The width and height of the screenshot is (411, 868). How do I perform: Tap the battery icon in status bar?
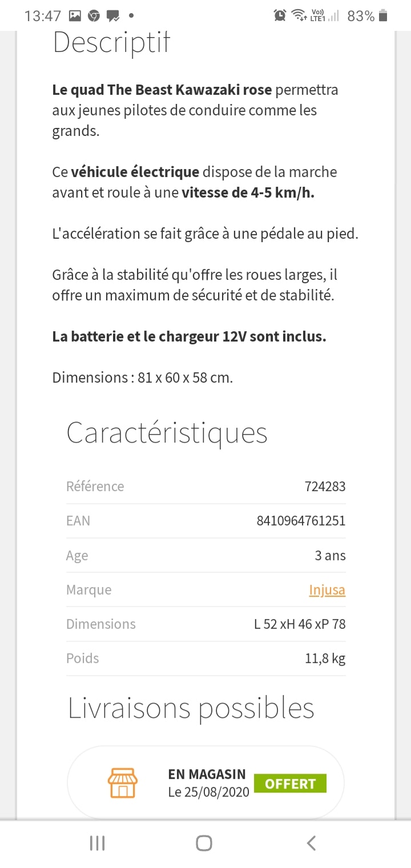pyautogui.click(x=383, y=15)
